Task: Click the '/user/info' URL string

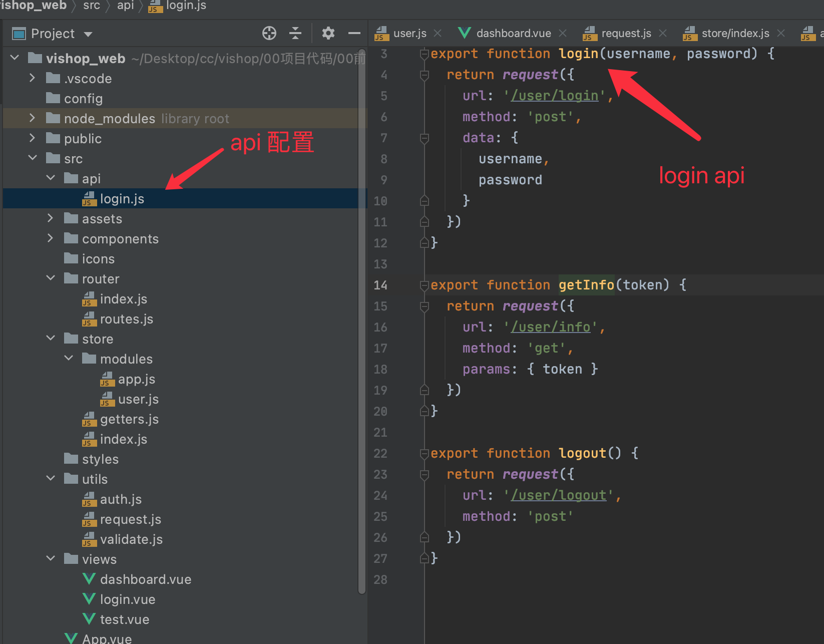Action: point(551,327)
